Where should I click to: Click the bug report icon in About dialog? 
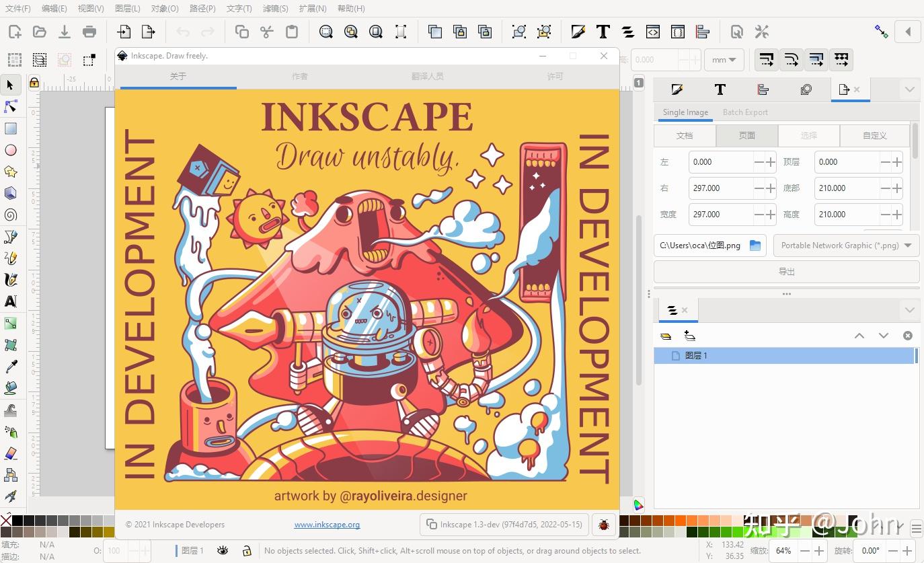coord(604,525)
